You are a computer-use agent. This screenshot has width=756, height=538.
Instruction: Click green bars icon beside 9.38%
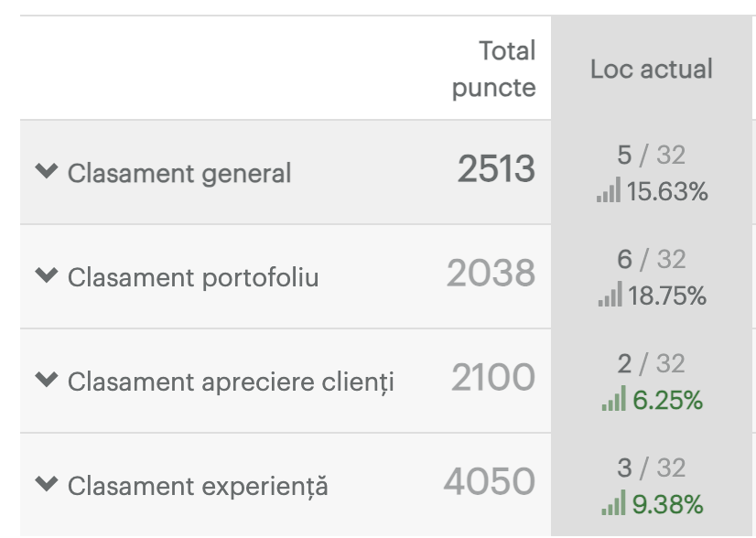613,502
